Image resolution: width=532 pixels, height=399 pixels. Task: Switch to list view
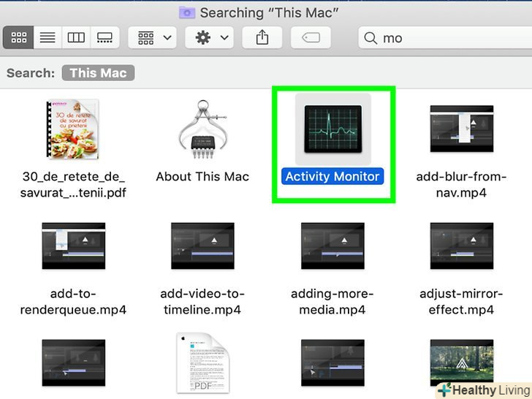click(x=47, y=37)
